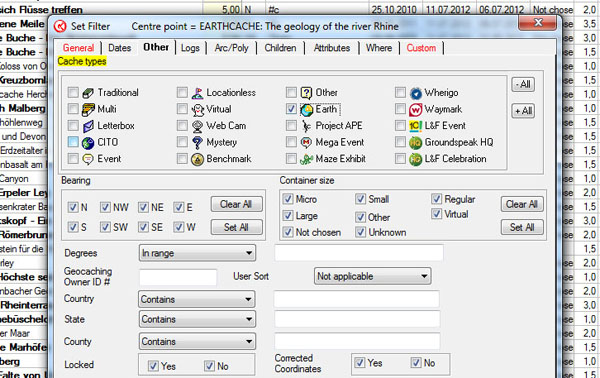Uncheck the Micro container size checkbox

(x=288, y=199)
